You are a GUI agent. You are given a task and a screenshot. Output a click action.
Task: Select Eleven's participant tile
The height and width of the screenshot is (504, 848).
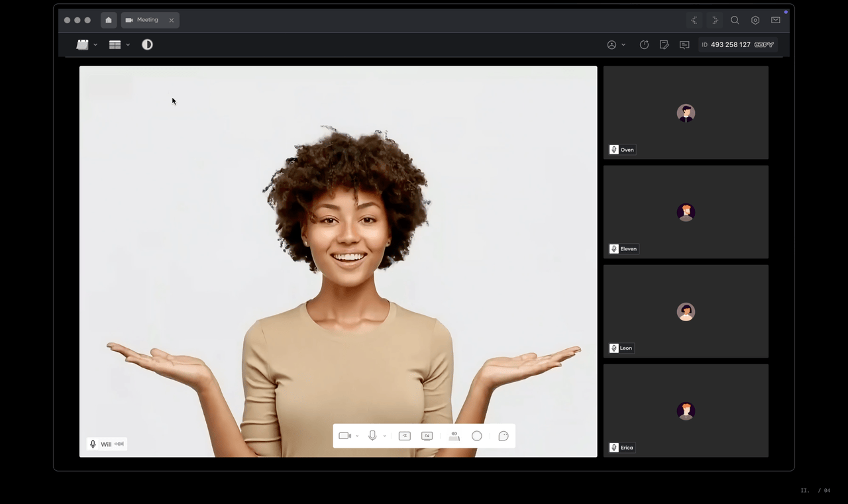686,212
